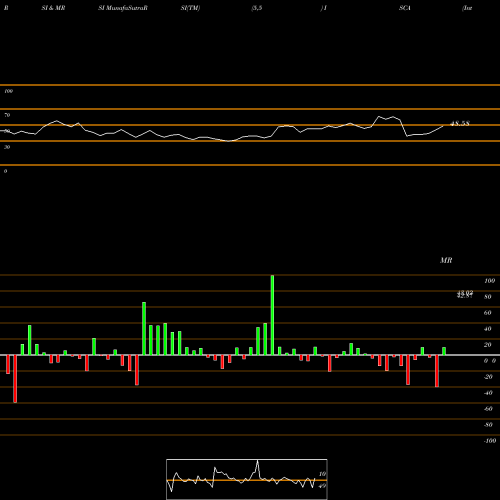Select the deepest red histogram bar
This screenshot has height=500, width=500.
(x=15, y=379)
